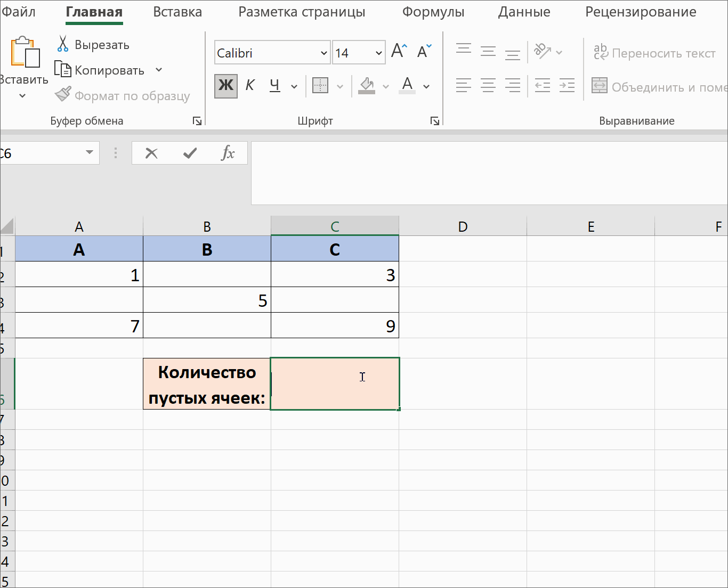Select blue header cell labeled B
Viewport: 728px width, 588px height.
[207, 249]
